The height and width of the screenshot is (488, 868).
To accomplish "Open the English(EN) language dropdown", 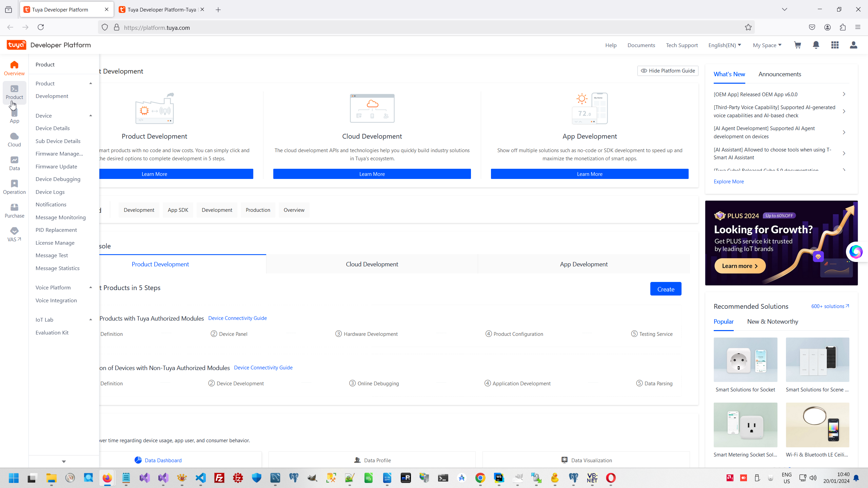I will pos(725,45).
